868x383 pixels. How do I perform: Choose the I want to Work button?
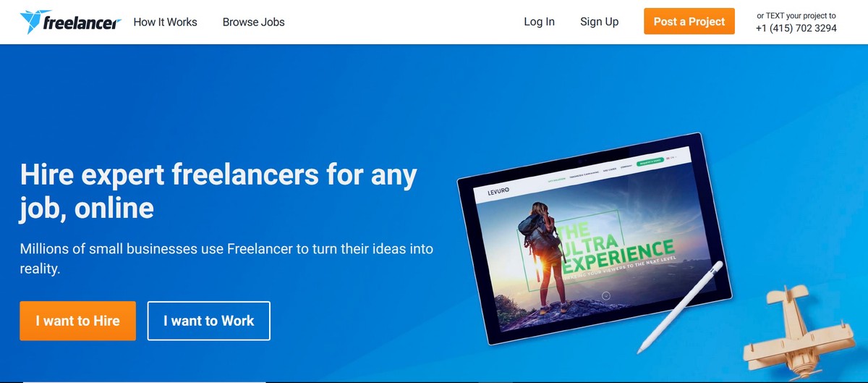[208, 321]
